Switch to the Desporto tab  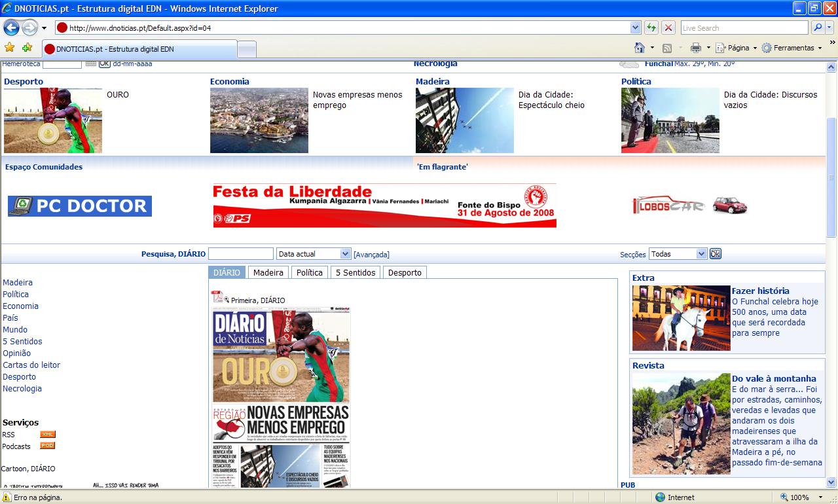pos(405,272)
